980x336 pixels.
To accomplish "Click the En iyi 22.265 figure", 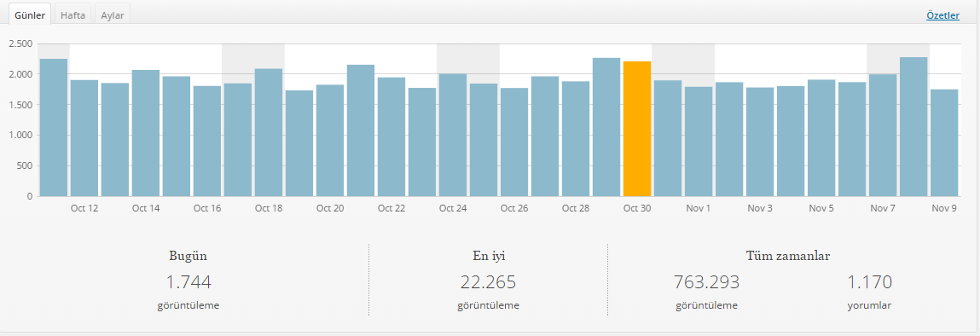I will click(488, 282).
